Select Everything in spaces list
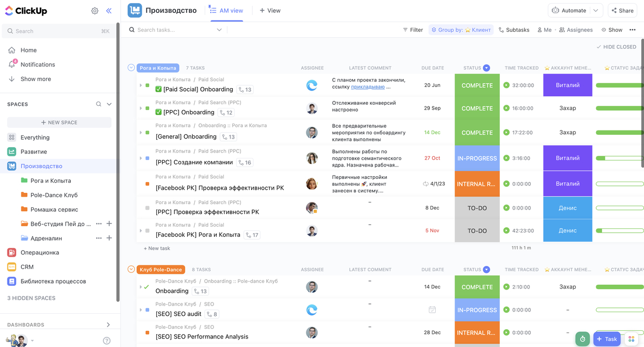This screenshot has height=347, width=644. tap(35, 138)
